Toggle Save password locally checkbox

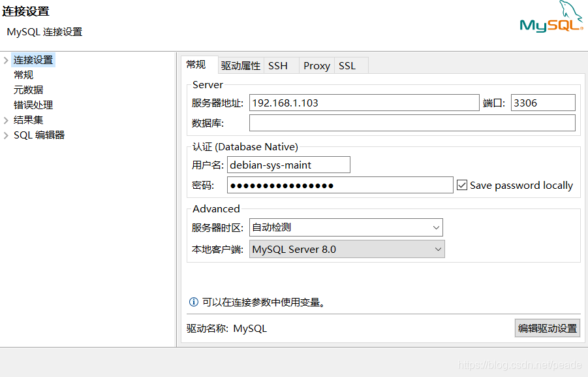coord(462,185)
